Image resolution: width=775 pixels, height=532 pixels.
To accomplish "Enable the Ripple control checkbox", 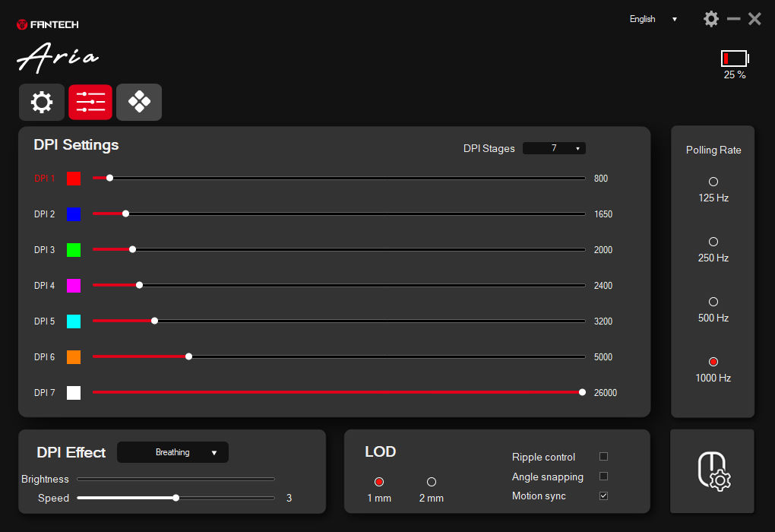I will pyautogui.click(x=603, y=456).
